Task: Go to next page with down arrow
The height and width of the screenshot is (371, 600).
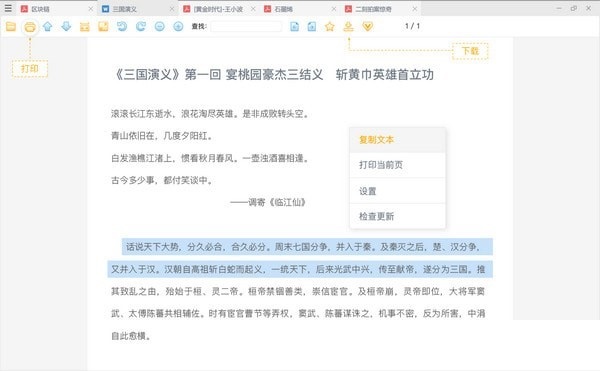Action: pyautogui.click(x=66, y=26)
